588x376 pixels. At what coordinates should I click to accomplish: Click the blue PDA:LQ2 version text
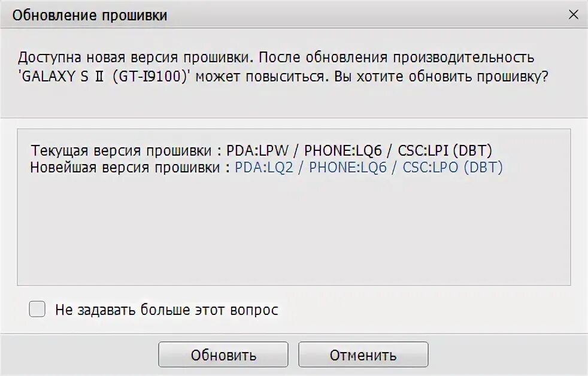(x=264, y=167)
